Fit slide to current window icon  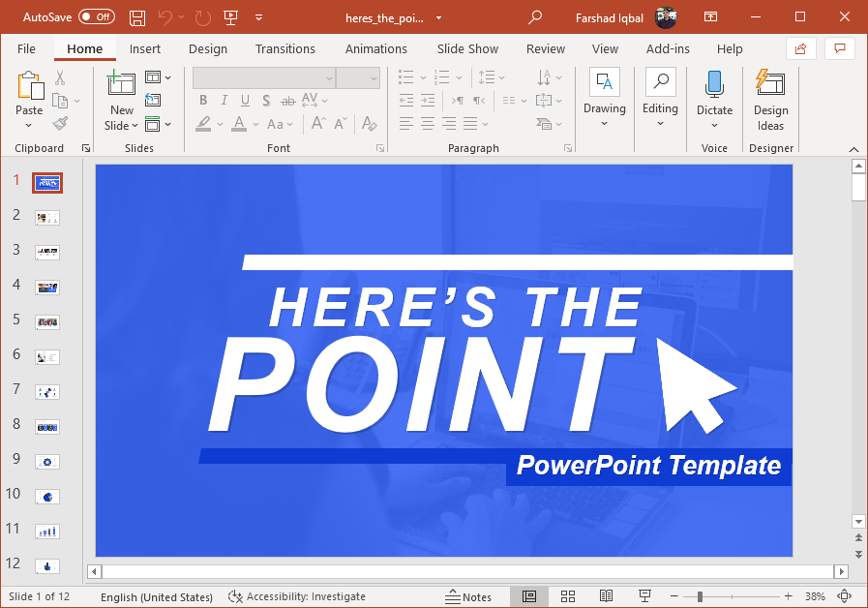click(x=844, y=596)
